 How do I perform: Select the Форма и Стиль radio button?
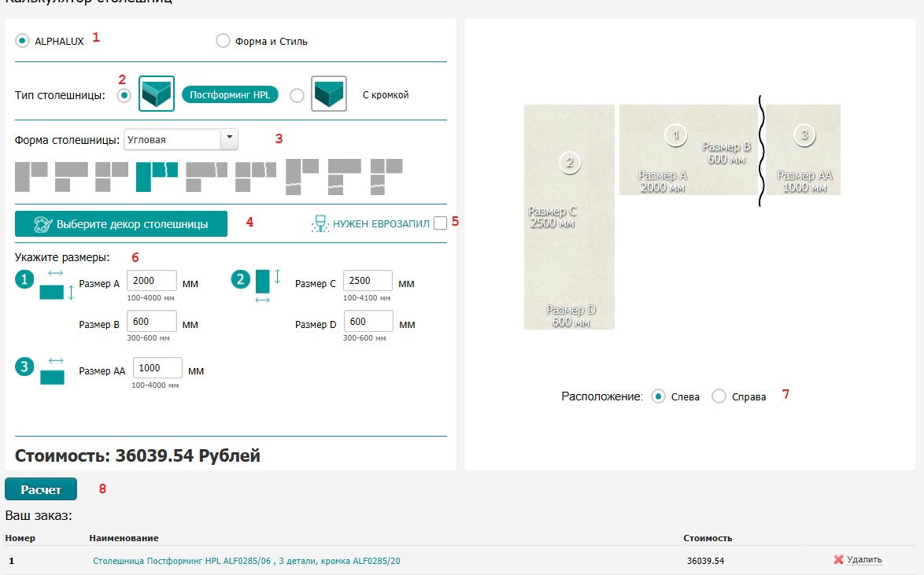click(223, 41)
